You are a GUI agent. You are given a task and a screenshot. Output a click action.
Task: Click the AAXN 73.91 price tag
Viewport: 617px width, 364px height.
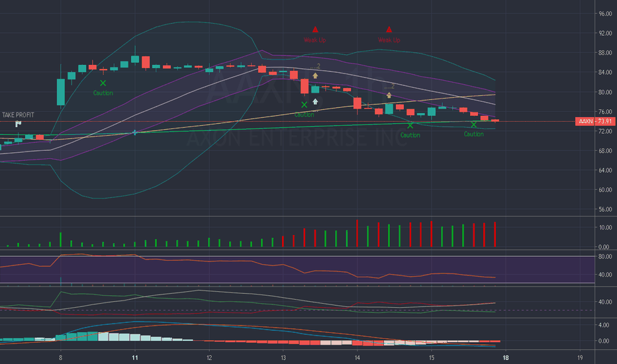595,121
